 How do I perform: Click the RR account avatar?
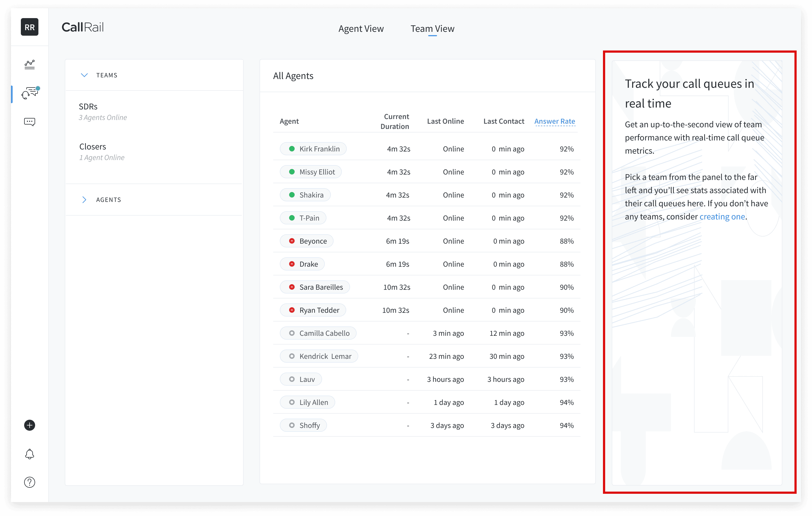[30, 27]
